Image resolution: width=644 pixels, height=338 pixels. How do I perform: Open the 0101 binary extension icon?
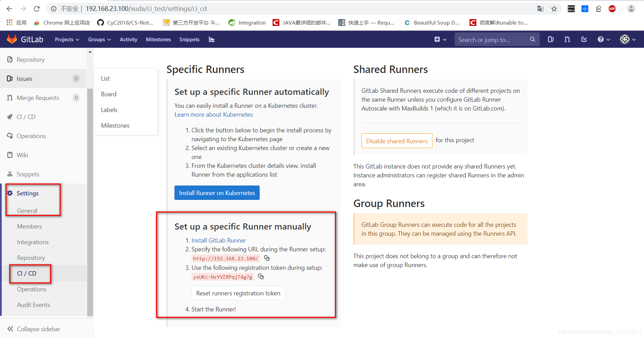[571, 9]
